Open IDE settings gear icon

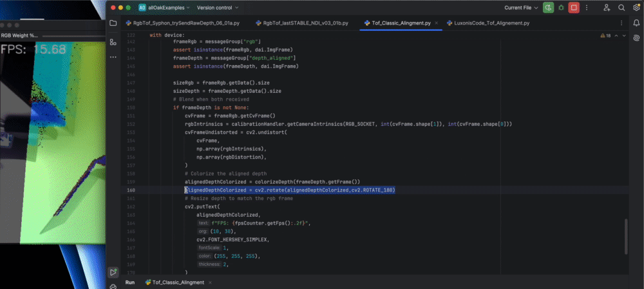[x=636, y=7]
